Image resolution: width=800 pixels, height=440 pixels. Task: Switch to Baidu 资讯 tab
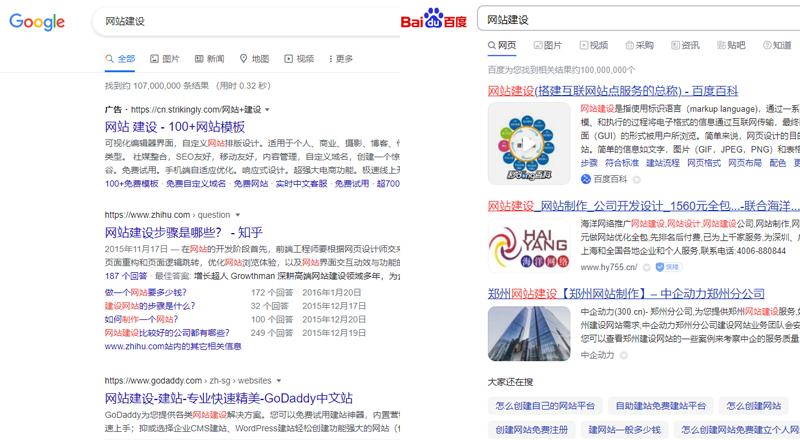tap(685, 45)
